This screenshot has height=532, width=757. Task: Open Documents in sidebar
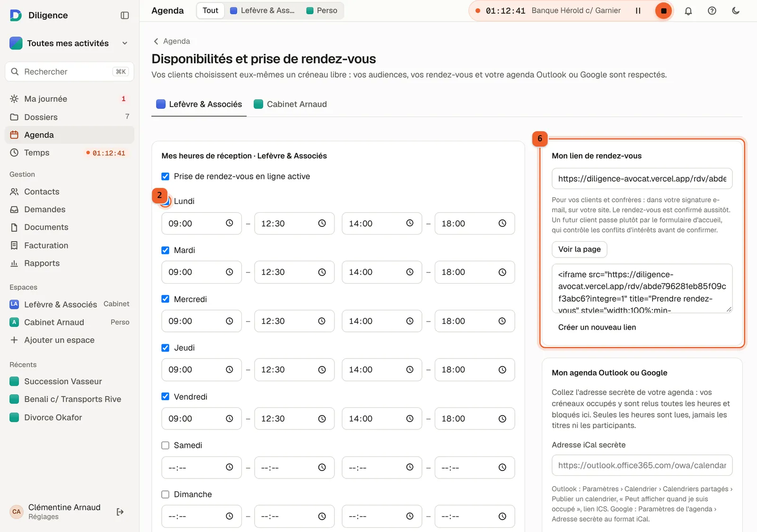tap(70, 227)
